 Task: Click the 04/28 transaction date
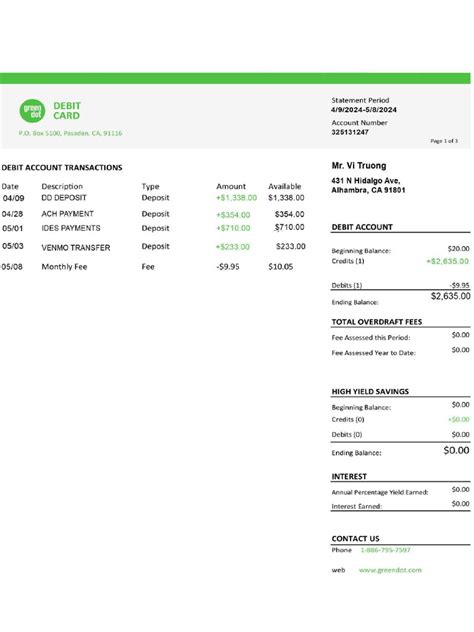click(12, 214)
